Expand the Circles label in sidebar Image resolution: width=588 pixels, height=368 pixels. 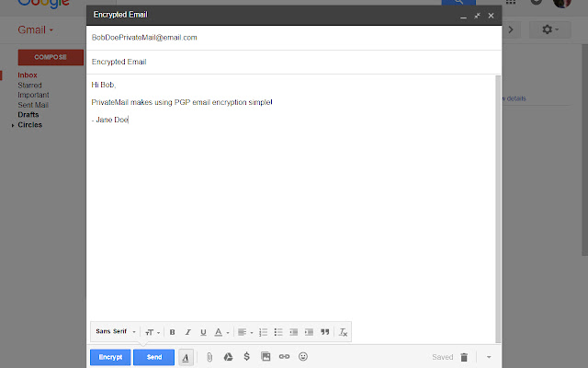[x=13, y=125]
